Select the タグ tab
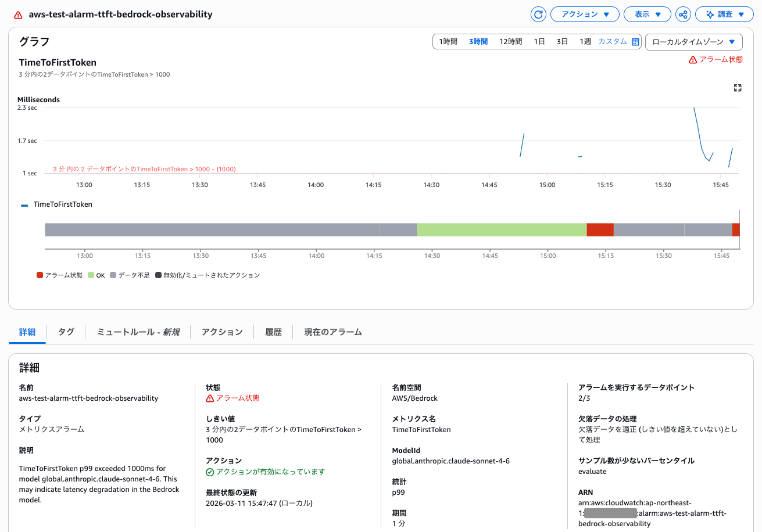This screenshot has width=762, height=532. tap(66, 332)
